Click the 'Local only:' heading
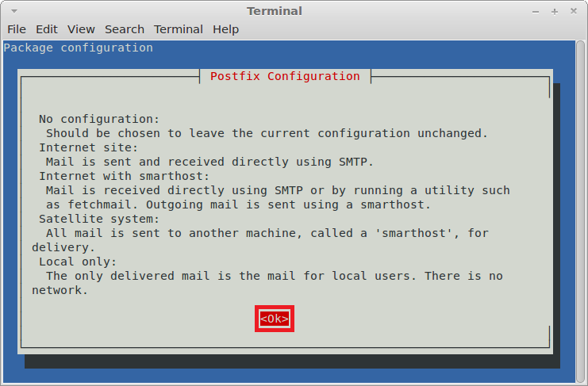Viewport: 588px width, 386px height. [x=78, y=262]
